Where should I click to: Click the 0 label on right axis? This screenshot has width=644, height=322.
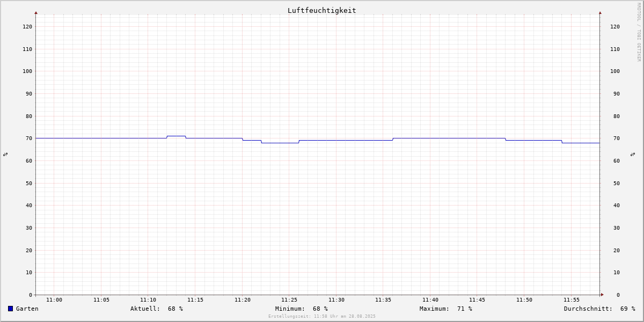pos(618,295)
